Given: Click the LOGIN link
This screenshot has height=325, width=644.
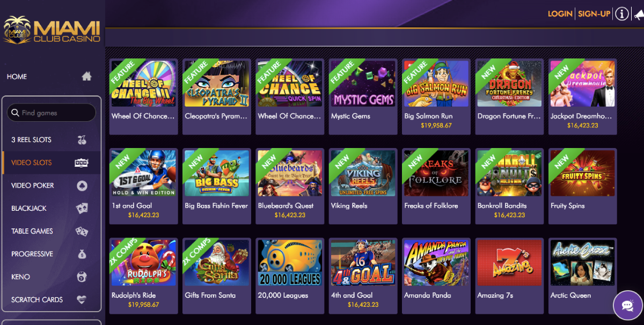Looking at the screenshot, I should pos(560,14).
